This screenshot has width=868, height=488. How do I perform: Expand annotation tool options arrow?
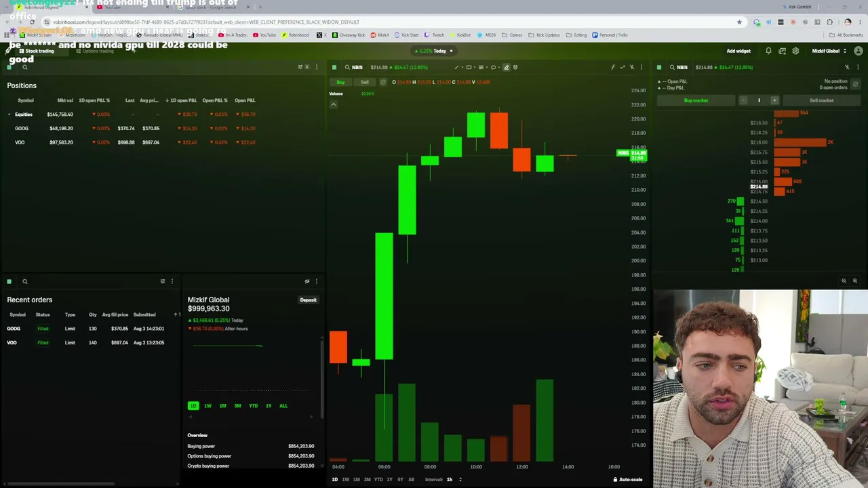click(x=498, y=67)
